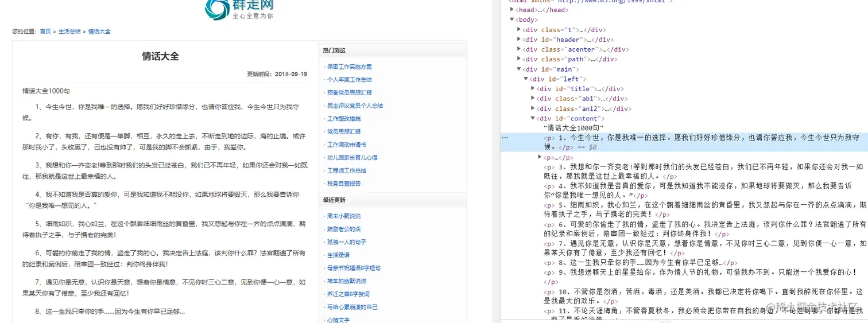Expand the head node in DevTools
868x323 pixels.
click(x=513, y=10)
